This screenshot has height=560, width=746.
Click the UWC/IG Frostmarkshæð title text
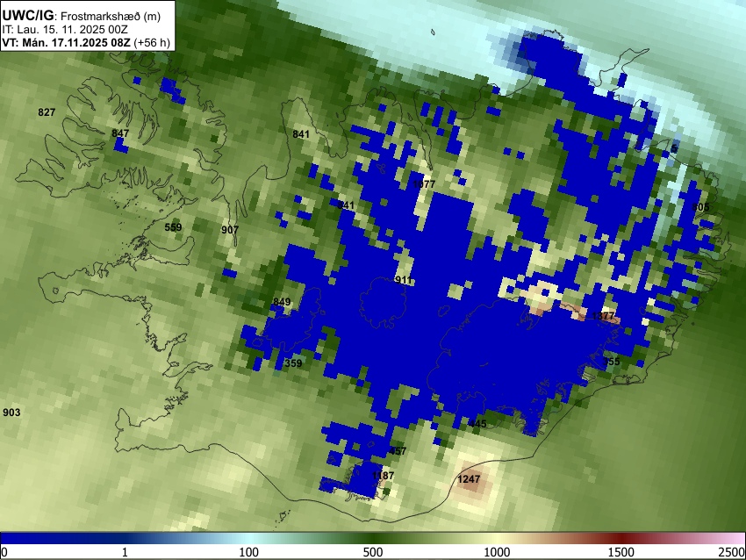tap(82, 16)
